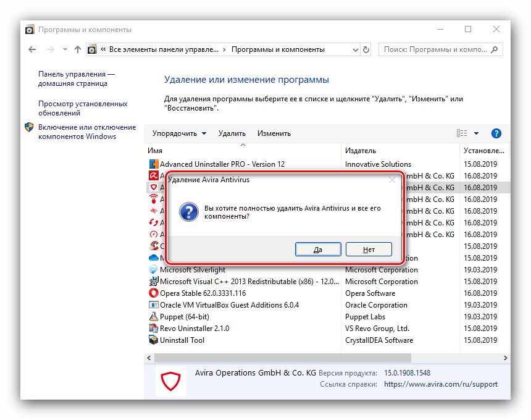Click the scrollbar left arrow
This screenshot has height=420, width=531.
coord(149,358)
